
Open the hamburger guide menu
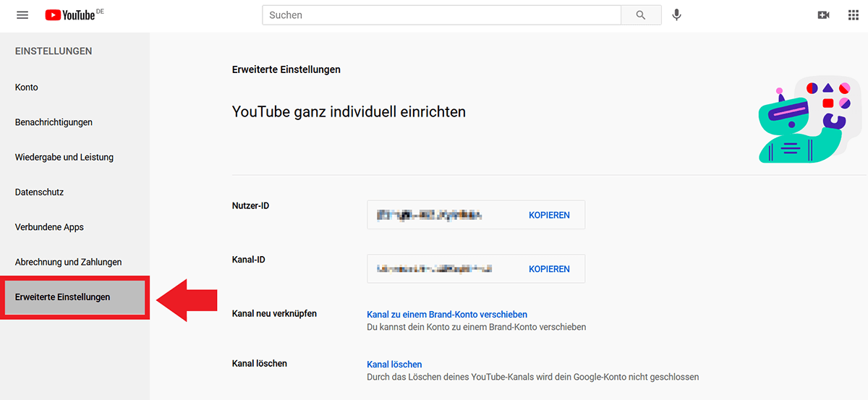(22, 15)
